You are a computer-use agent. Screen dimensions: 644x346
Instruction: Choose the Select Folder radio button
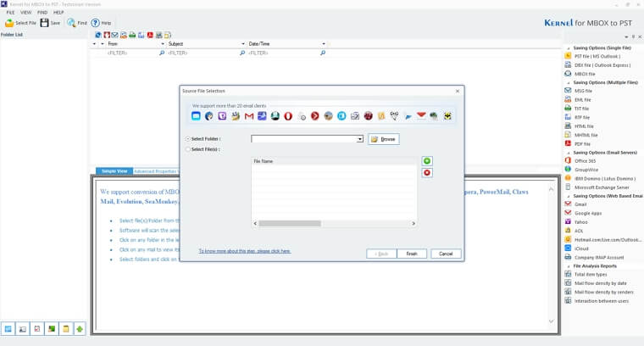(188, 139)
